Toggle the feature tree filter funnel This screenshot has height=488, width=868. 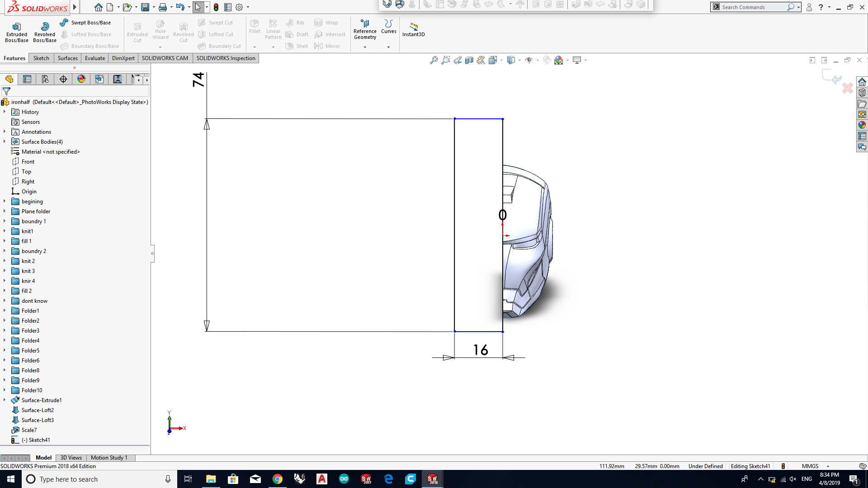coord(6,91)
